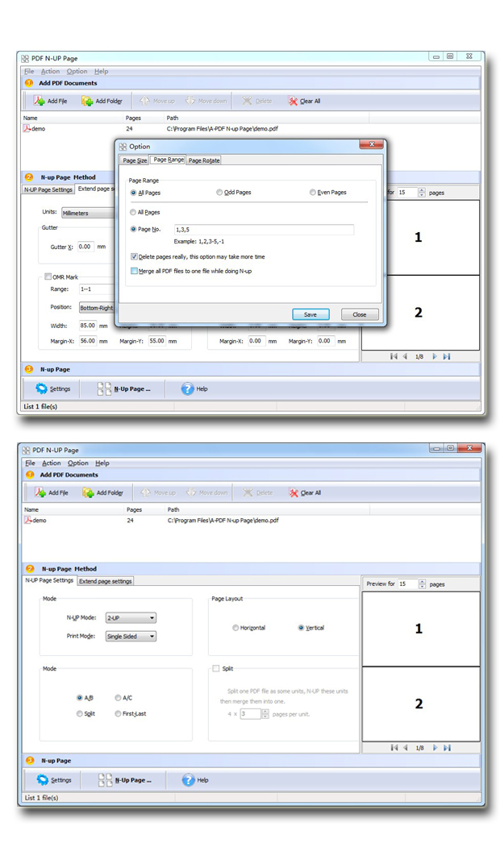Viewport: 500px width, 868px height.
Task: Click Move down icon in window without dialog
Action: 191,492
